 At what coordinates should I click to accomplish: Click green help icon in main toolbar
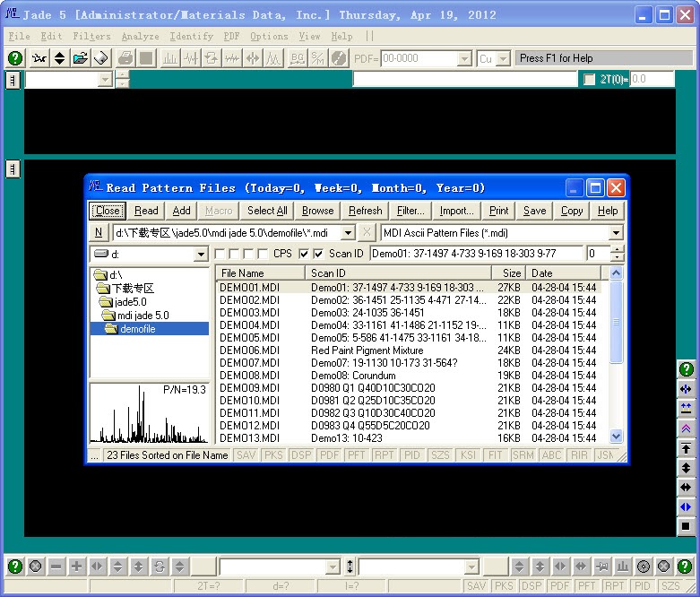click(x=15, y=58)
